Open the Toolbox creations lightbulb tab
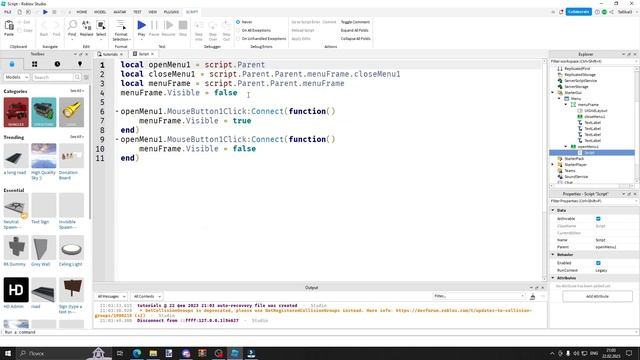Image resolution: width=640 pixels, height=360 pixels. click(80, 64)
